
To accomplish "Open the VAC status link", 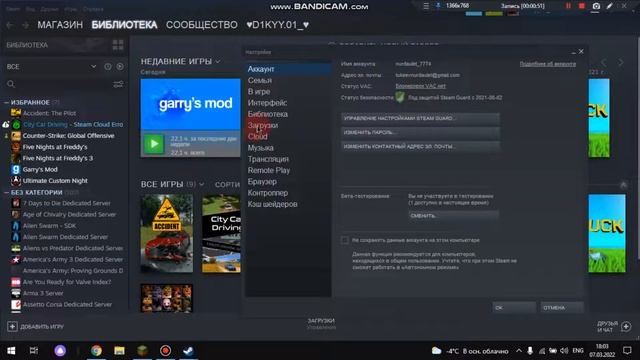I will click(x=420, y=86).
